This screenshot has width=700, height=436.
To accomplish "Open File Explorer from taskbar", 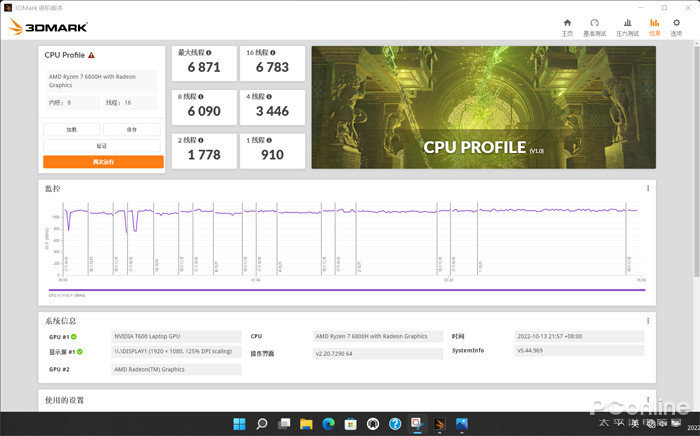I will (306, 424).
